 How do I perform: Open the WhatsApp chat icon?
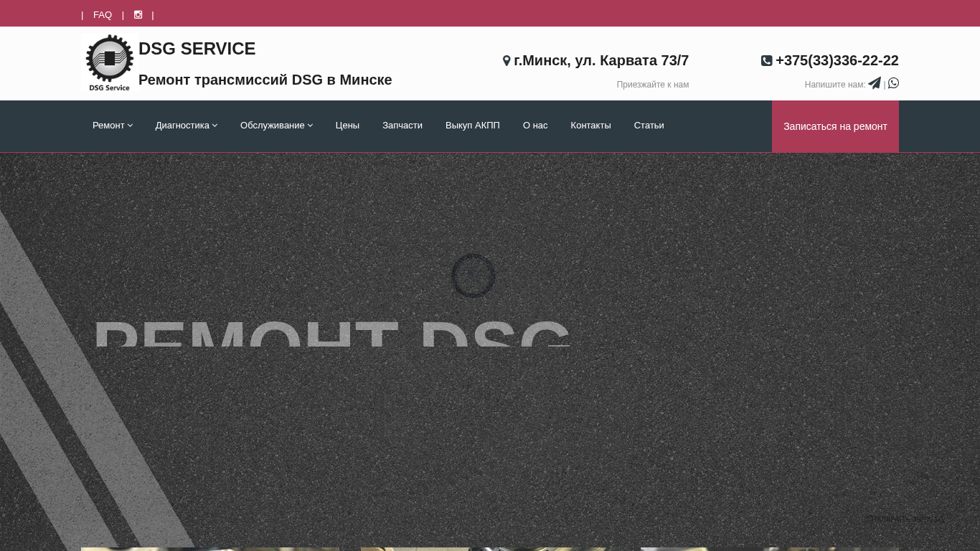893,83
